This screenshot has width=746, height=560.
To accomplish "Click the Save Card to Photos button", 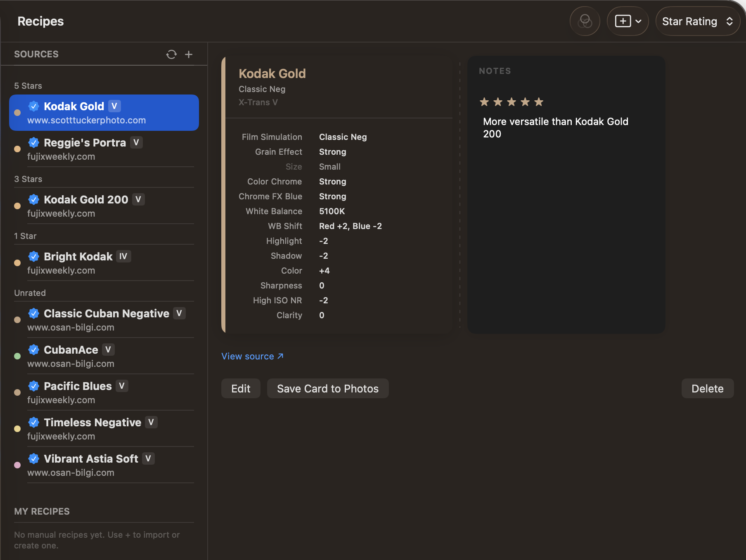I will tap(327, 389).
